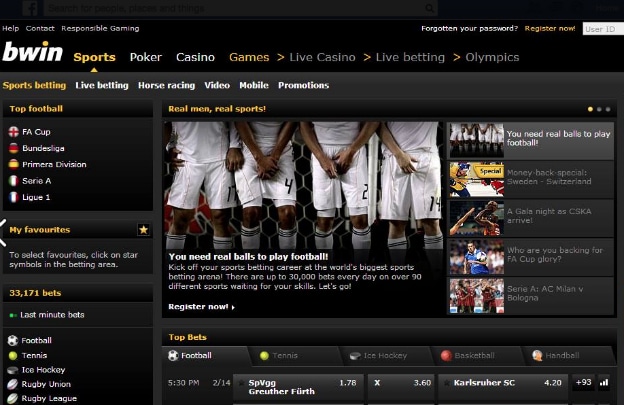Open the Sports main tab
This screenshot has height=405, width=624.
(94, 57)
